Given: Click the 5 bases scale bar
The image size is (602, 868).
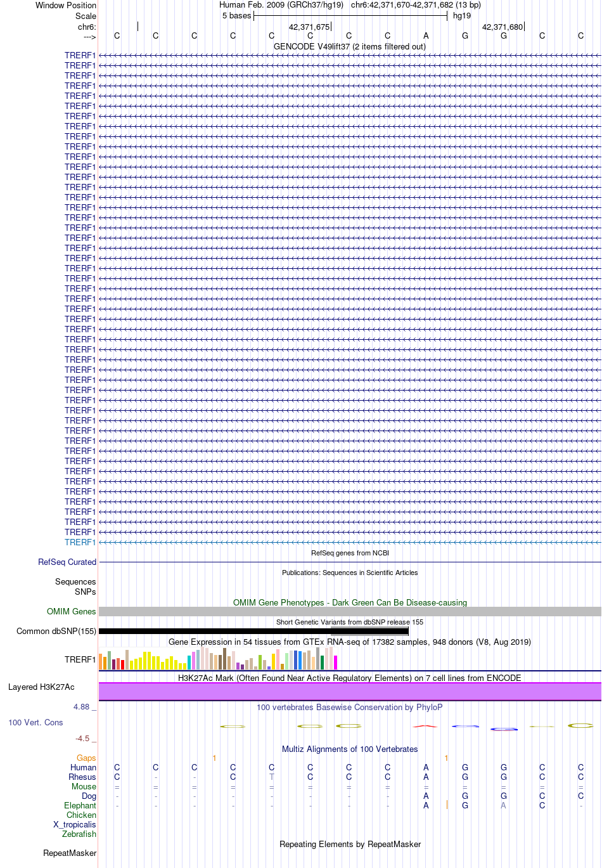Looking at the screenshot, I should [x=350, y=16].
